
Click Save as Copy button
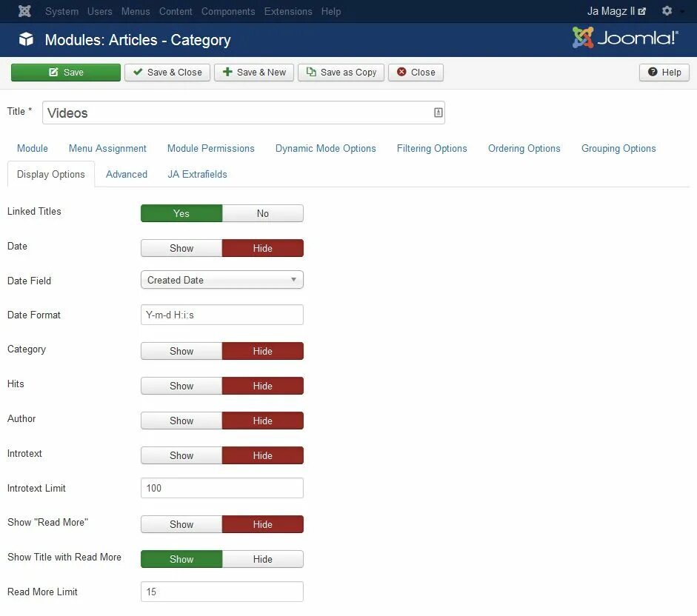point(341,73)
